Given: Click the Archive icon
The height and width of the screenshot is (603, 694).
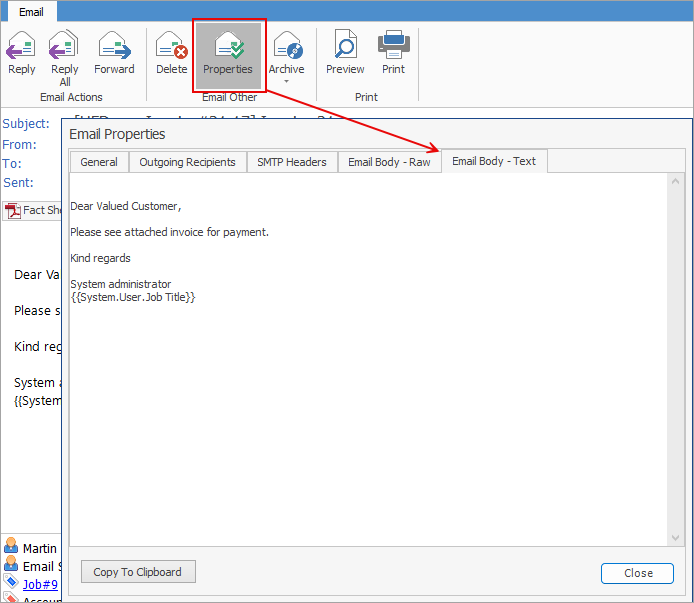Looking at the screenshot, I should pyautogui.click(x=288, y=45).
